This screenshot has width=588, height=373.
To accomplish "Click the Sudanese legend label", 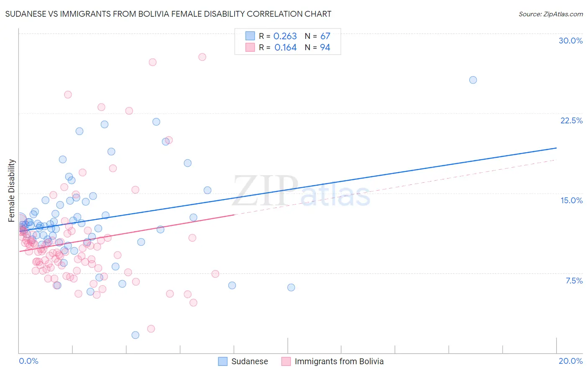I will 250,361.
